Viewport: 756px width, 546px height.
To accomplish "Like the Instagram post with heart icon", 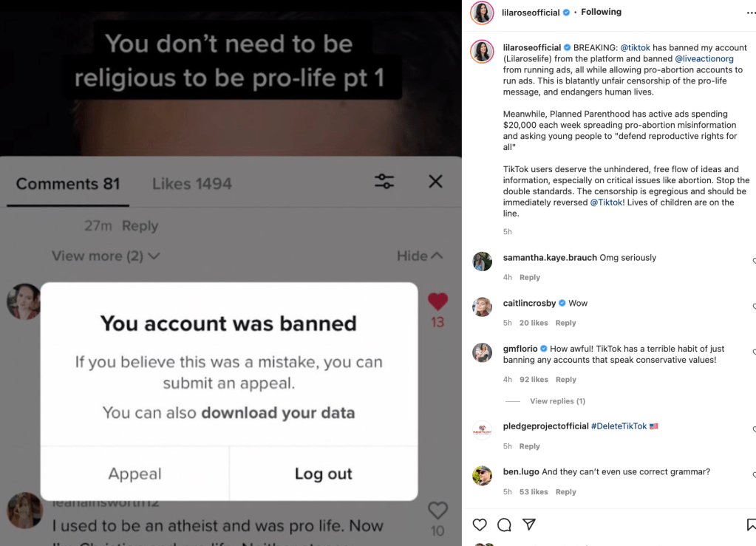I will click(480, 525).
